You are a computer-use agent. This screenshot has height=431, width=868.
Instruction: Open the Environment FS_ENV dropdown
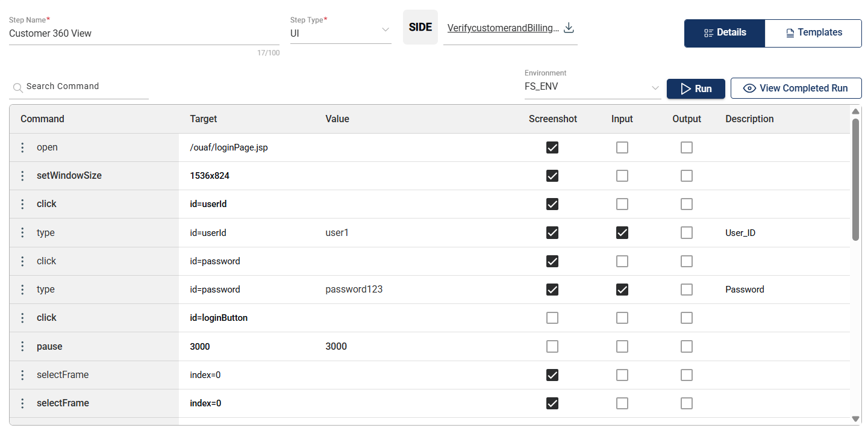click(x=655, y=88)
